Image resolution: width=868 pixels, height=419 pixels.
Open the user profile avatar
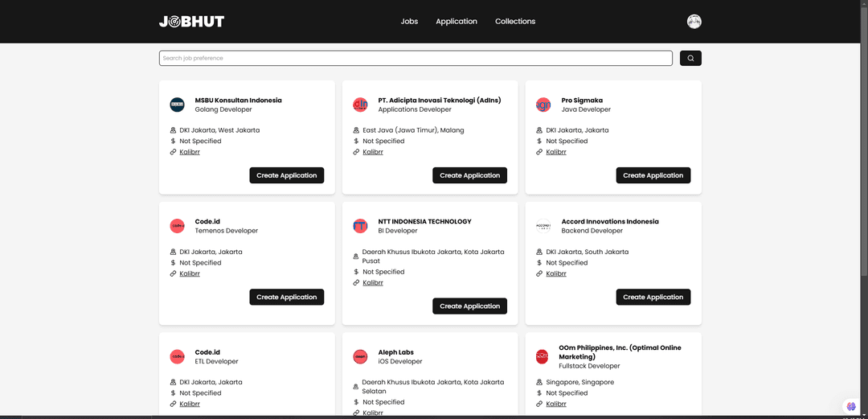click(694, 22)
